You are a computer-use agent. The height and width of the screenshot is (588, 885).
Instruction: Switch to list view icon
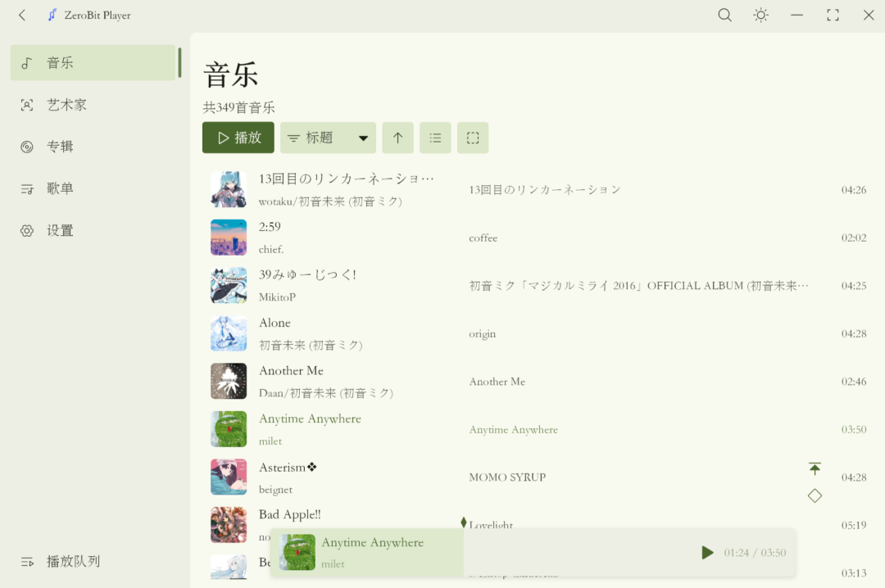pyautogui.click(x=435, y=138)
